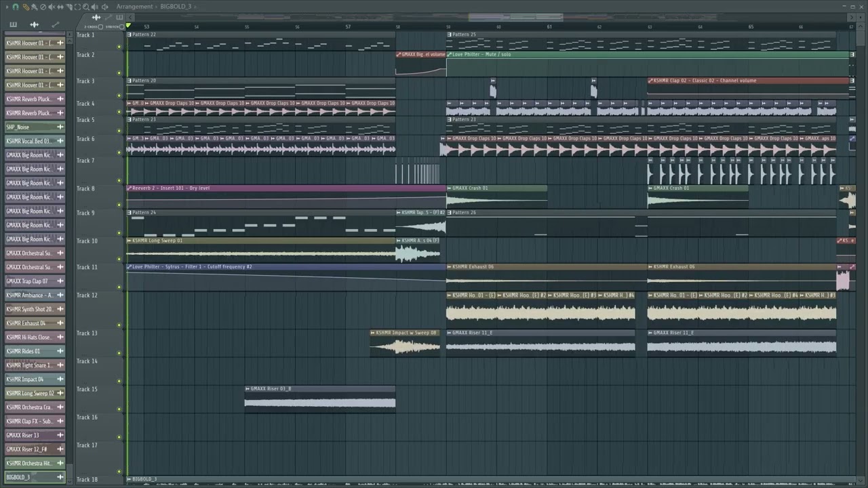Click waveform icon on KSHMR Tight Snare item
Screen dimensions: 868x488
point(60,365)
